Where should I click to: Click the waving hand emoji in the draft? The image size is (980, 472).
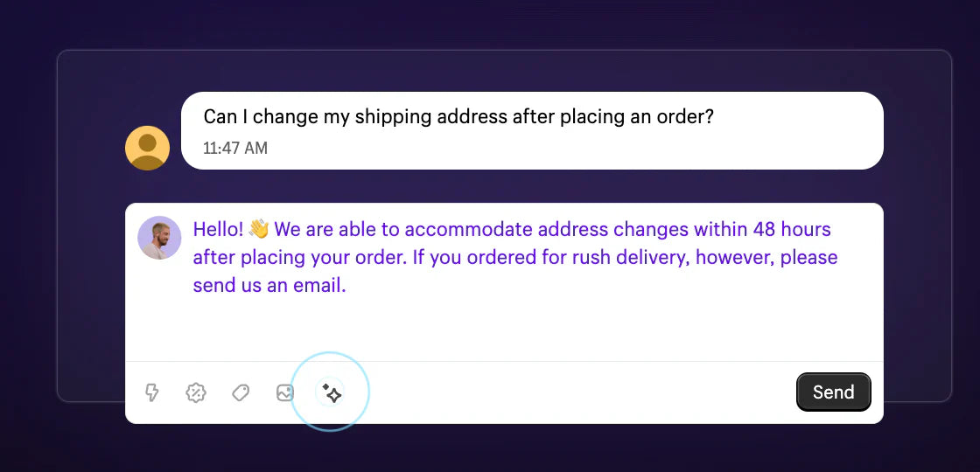[259, 230]
